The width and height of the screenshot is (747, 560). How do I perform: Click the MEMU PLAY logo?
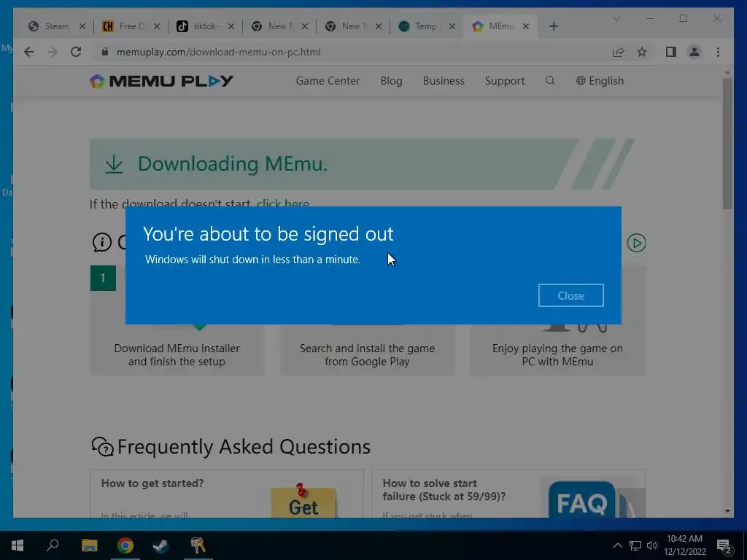[x=161, y=81]
